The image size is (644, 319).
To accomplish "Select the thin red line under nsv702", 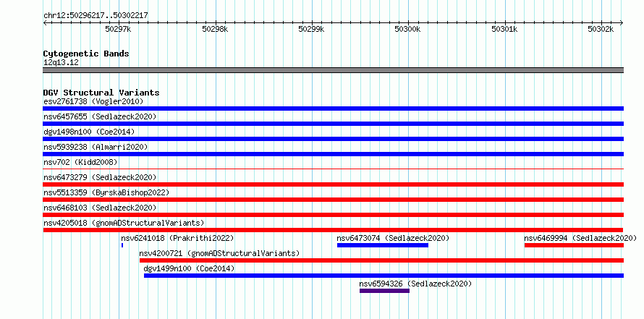I will coord(333,169).
